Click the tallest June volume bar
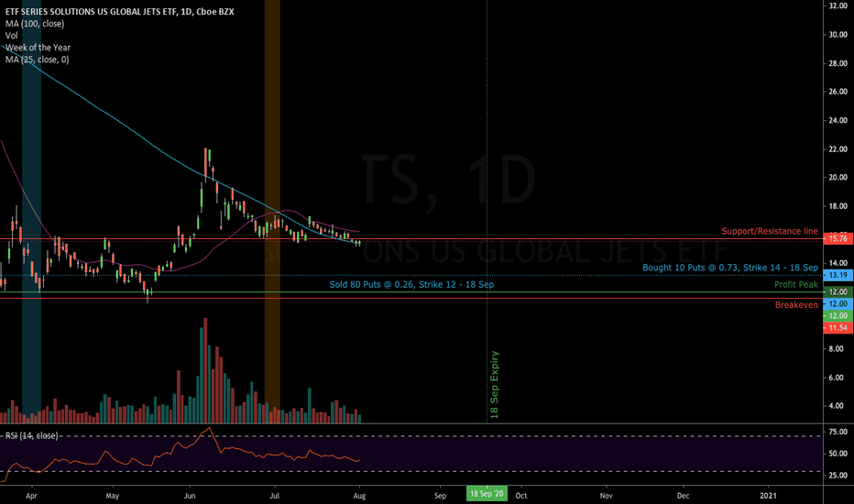Viewport: 854px width, 504px height. [x=205, y=370]
